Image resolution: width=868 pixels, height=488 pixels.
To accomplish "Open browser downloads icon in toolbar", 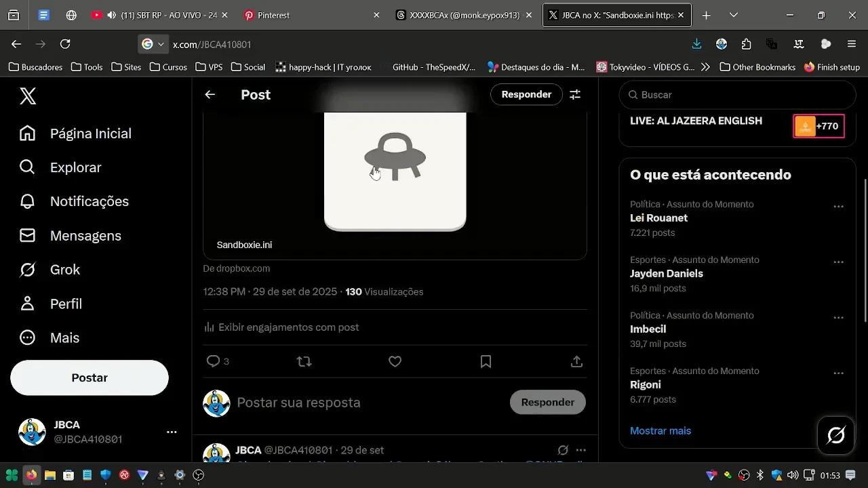I will 696,44.
